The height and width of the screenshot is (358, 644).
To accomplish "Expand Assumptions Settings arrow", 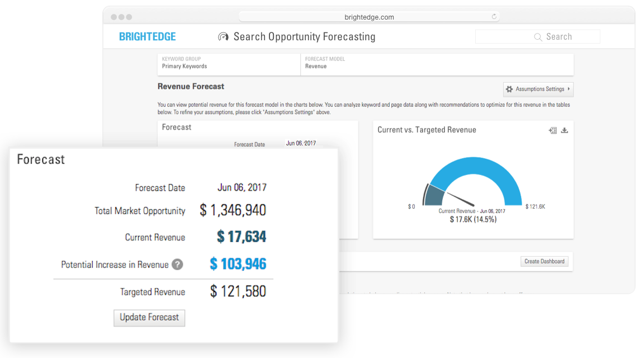I will click(x=569, y=89).
